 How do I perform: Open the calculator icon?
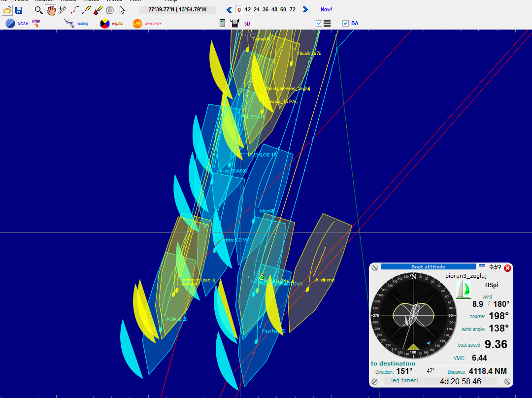[x=222, y=23]
